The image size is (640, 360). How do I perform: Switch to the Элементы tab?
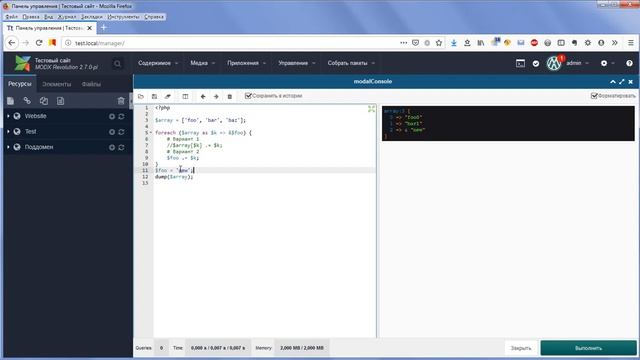56,84
